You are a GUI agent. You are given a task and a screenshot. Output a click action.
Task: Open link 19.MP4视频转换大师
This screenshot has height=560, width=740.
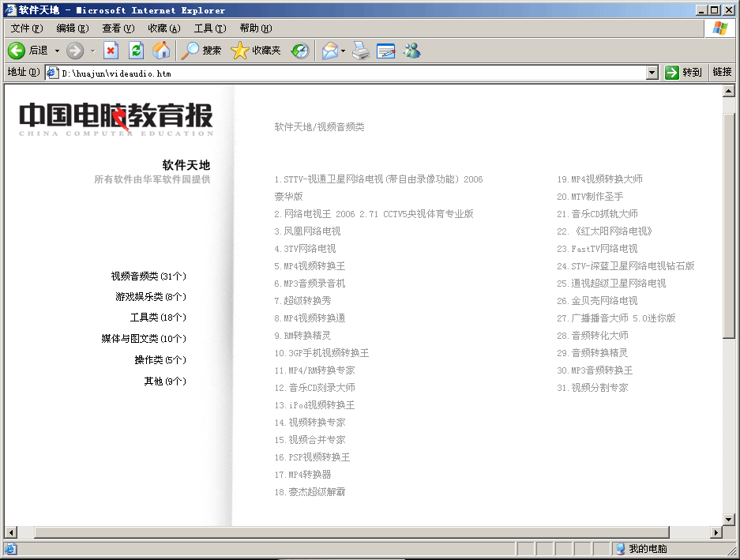coord(600,179)
